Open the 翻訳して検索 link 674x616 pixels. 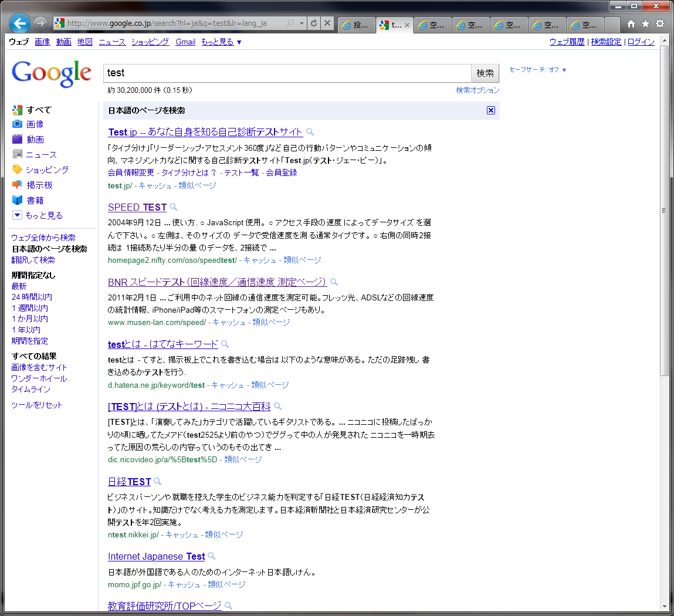(x=33, y=260)
